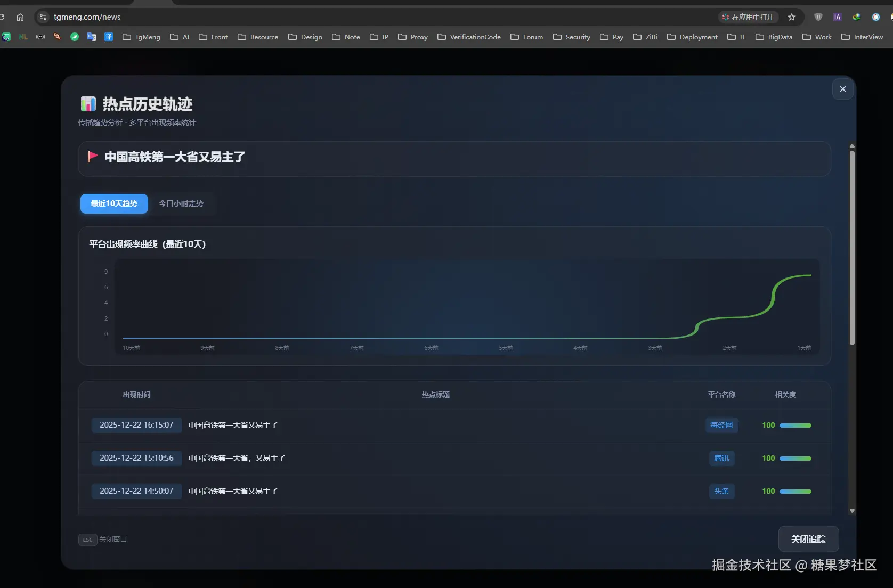Open the Design bookmark folder
The width and height of the screenshot is (893, 588).
305,37
